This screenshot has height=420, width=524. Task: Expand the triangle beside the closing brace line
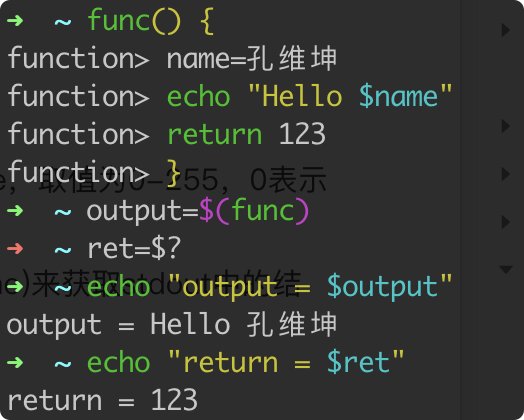coord(506,174)
